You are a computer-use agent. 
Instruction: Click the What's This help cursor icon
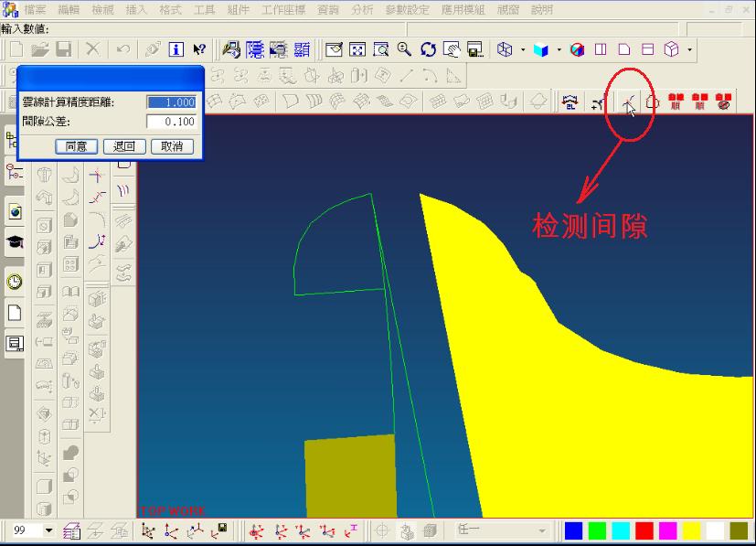(199, 49)
